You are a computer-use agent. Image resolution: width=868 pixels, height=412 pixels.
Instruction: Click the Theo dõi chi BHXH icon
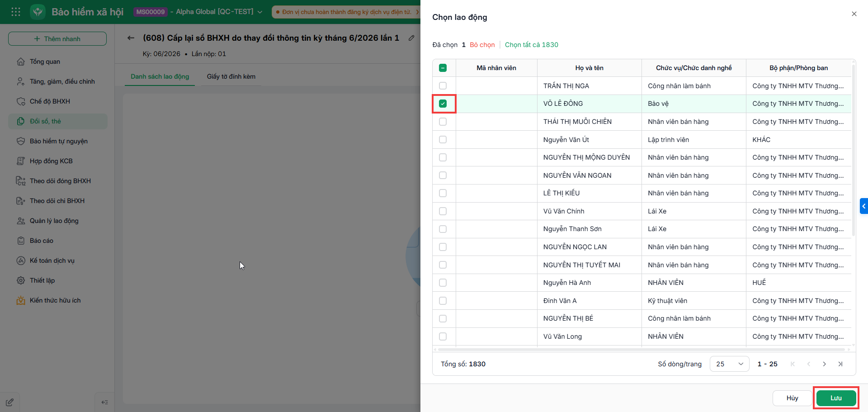click(x=21, y=201)
